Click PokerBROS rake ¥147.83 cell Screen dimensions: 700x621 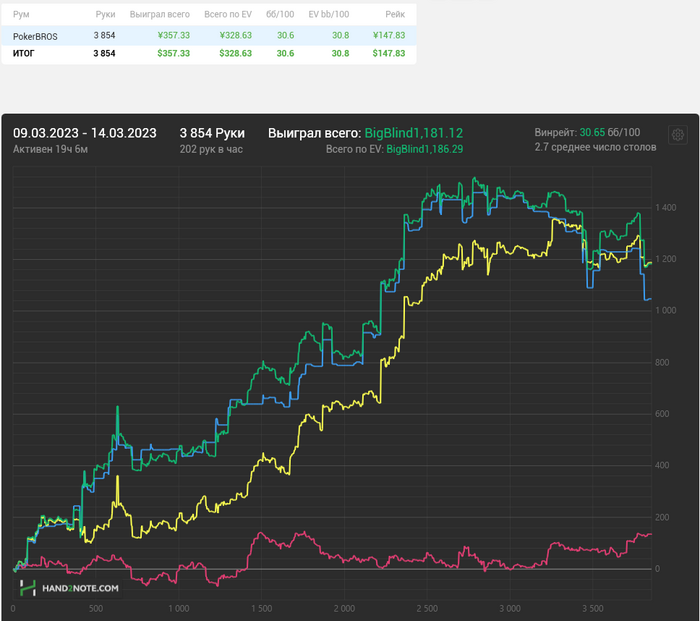click(389, 35)
